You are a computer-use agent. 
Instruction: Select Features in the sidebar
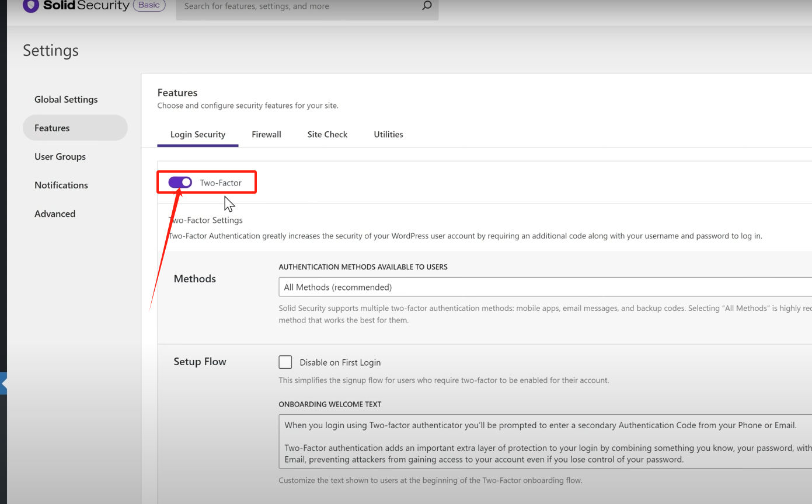(51, 128)
